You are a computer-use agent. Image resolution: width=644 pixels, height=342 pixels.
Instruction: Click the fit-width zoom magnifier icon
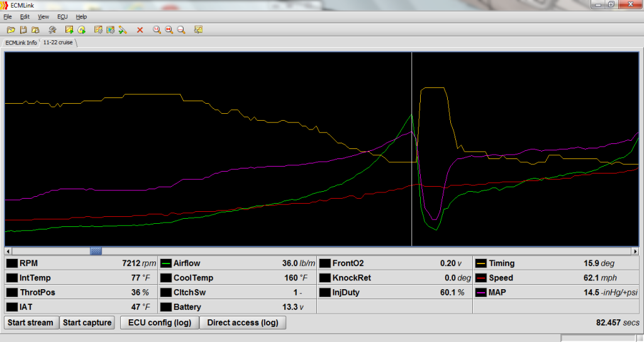coord(169,30)
